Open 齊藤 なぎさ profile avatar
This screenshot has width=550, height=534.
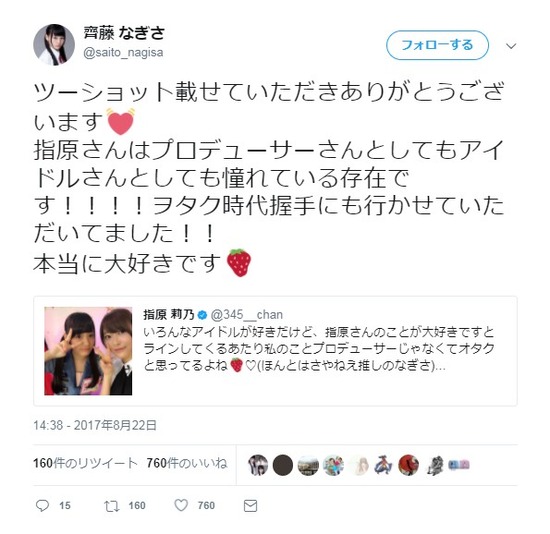(x=54, y=45)
